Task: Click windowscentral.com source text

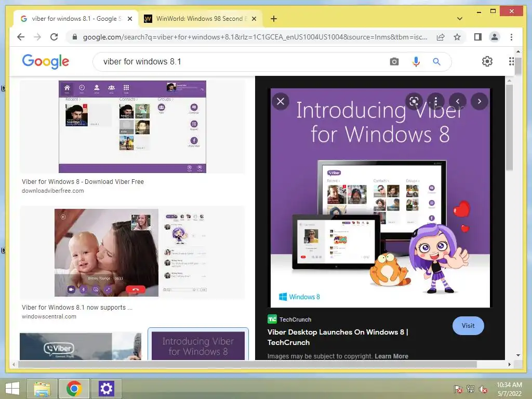Action: pyautogui.click(x=49, y=316)
